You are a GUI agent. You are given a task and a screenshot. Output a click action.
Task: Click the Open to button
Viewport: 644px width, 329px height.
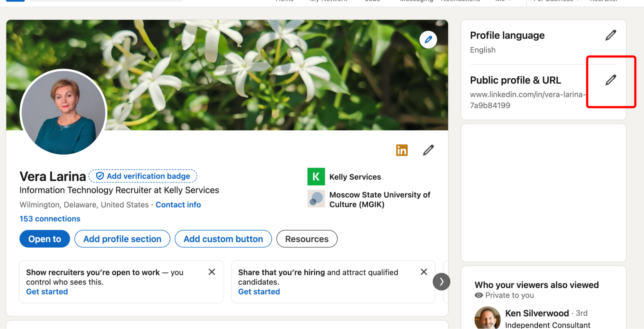tap(44, 239)
